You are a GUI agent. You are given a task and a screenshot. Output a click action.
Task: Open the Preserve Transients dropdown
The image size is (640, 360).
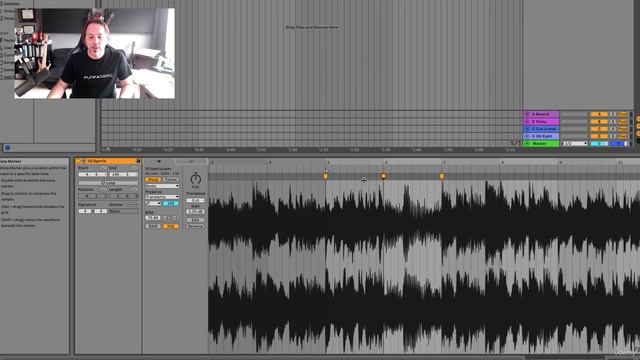tap(162, 197)
